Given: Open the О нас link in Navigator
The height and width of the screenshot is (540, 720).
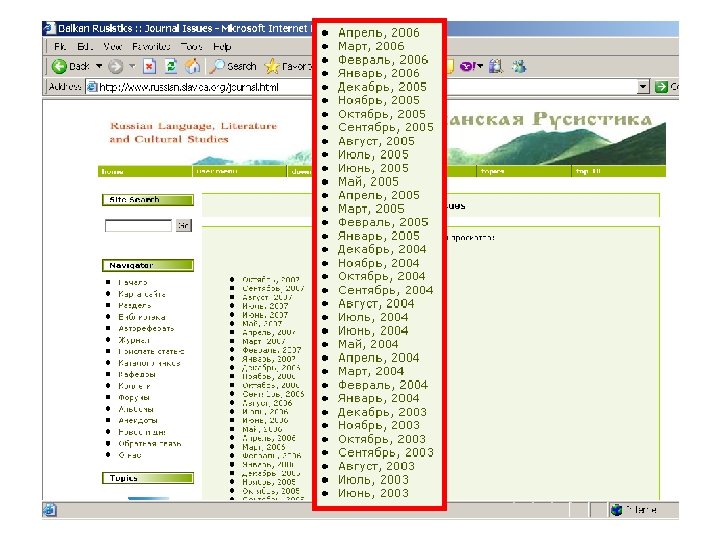Looking at the screenshot, I should [x=129, y=455].
